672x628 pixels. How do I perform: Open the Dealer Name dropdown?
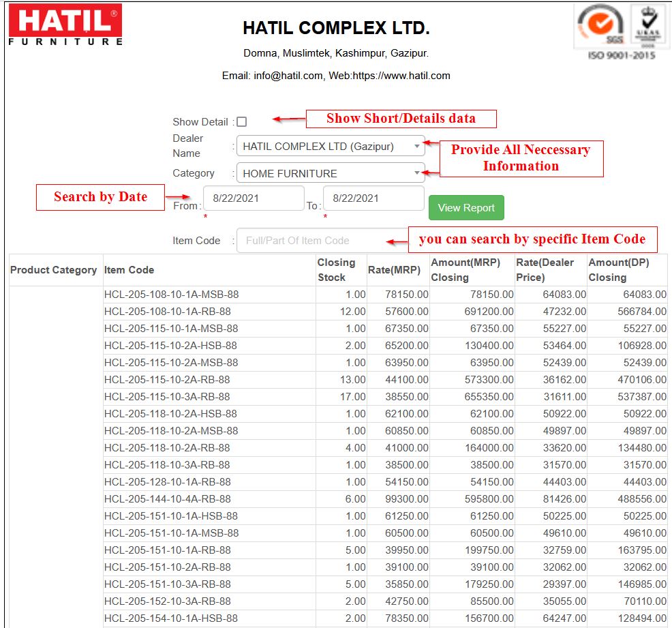(x=331, y=146)
